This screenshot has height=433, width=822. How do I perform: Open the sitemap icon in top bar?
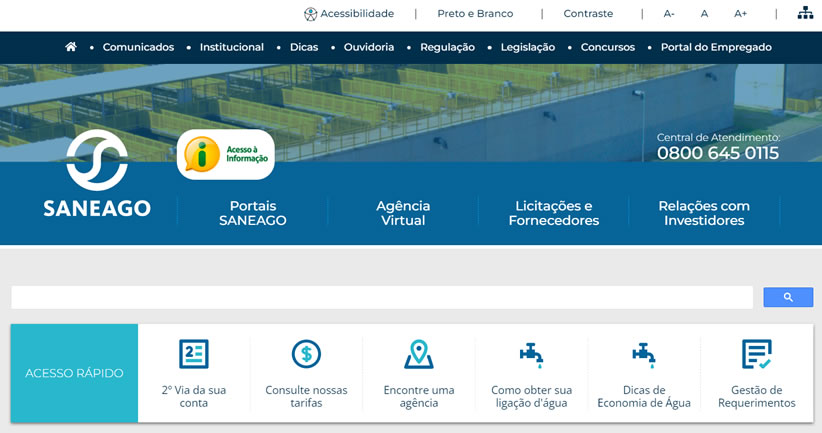coord(805,13)
